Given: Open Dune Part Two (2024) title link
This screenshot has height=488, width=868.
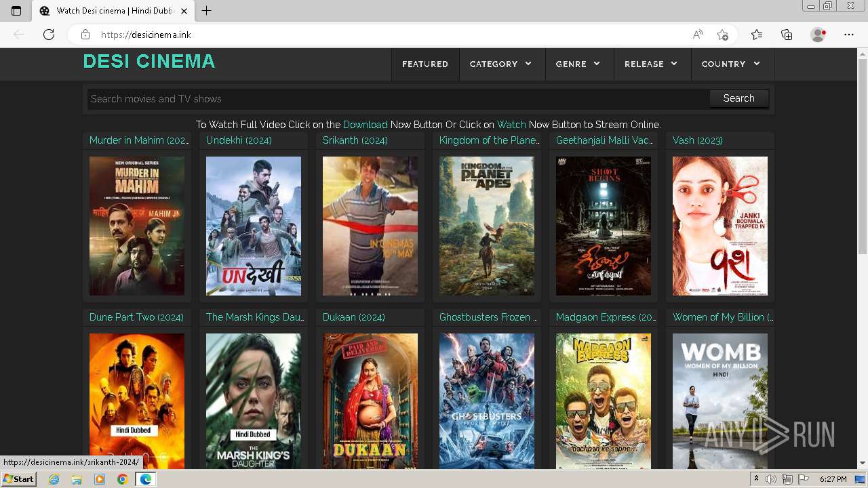Looking at the screenshot, I should coord(136,317).
